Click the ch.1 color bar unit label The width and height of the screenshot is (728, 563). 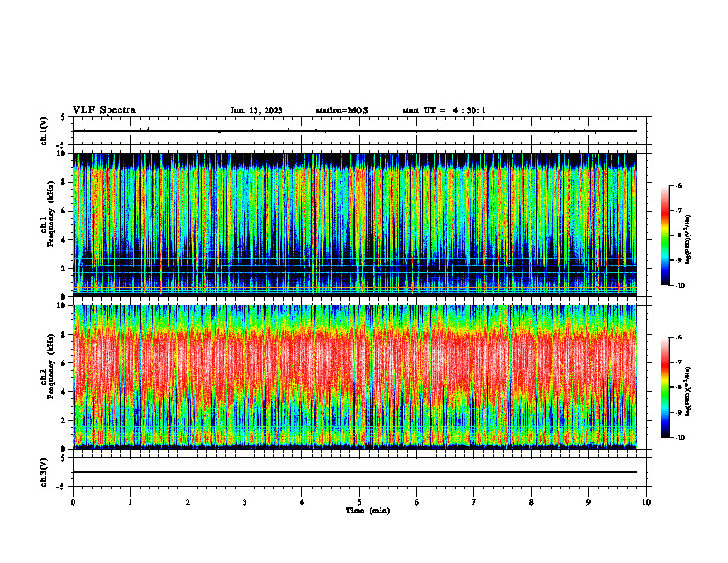pyautogui.click(x=688, y=240)
